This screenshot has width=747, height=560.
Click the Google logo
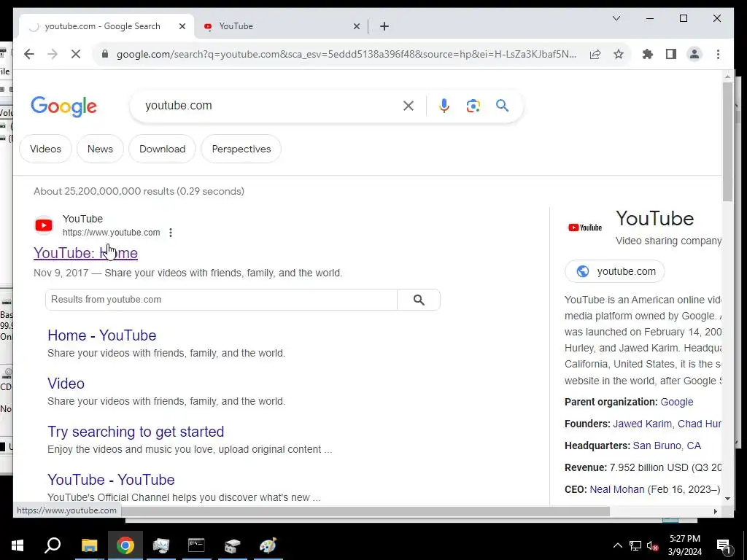(x=64, y=106)
